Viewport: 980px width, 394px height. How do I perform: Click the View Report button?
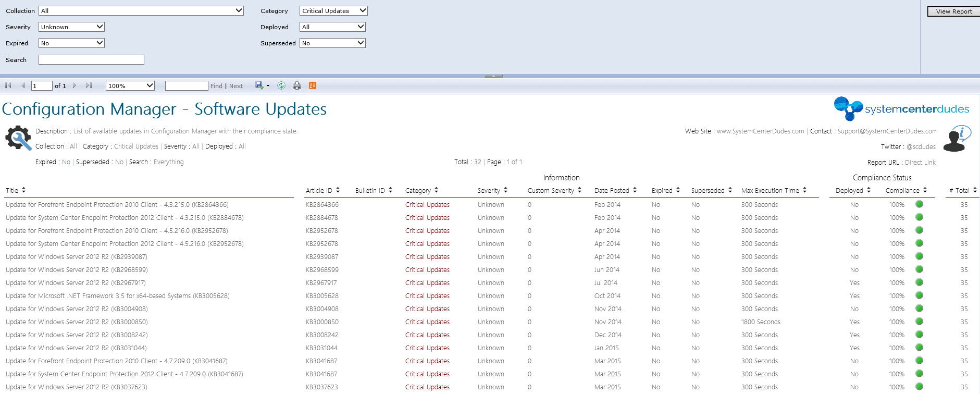click(x=953, y=11)
